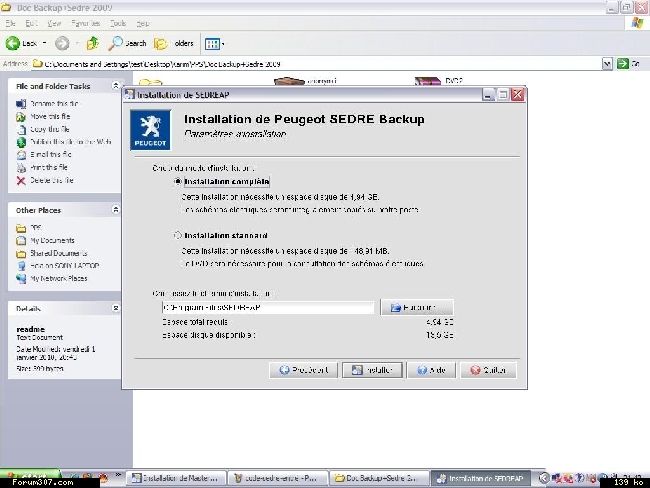Go up one folder level
This screenshot has width=650, height=488.
point(93,43)
